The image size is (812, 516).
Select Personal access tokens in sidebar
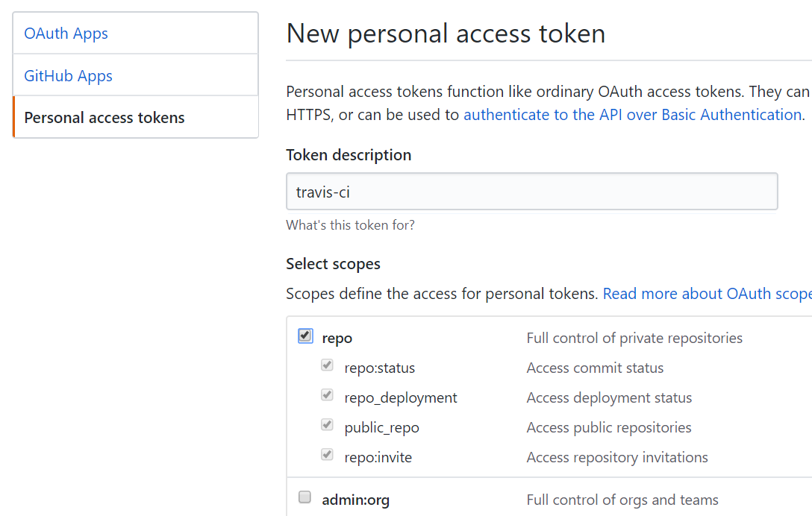click(x=104, y=118)
